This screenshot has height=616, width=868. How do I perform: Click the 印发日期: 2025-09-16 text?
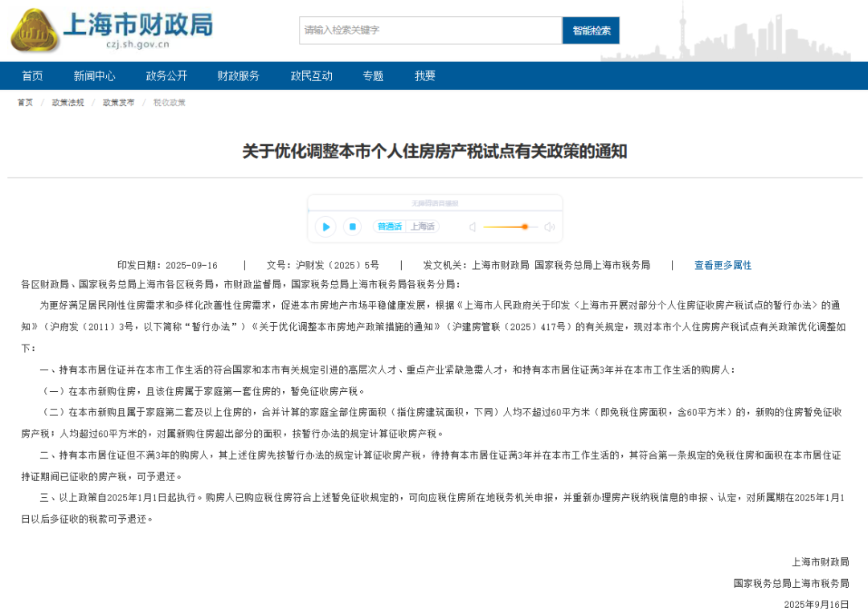tap(167, 265)
